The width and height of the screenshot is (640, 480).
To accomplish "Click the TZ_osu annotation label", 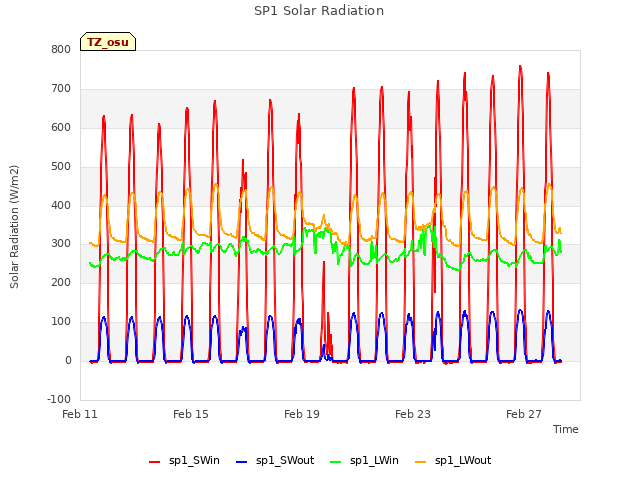I will [x=108, y=42].
